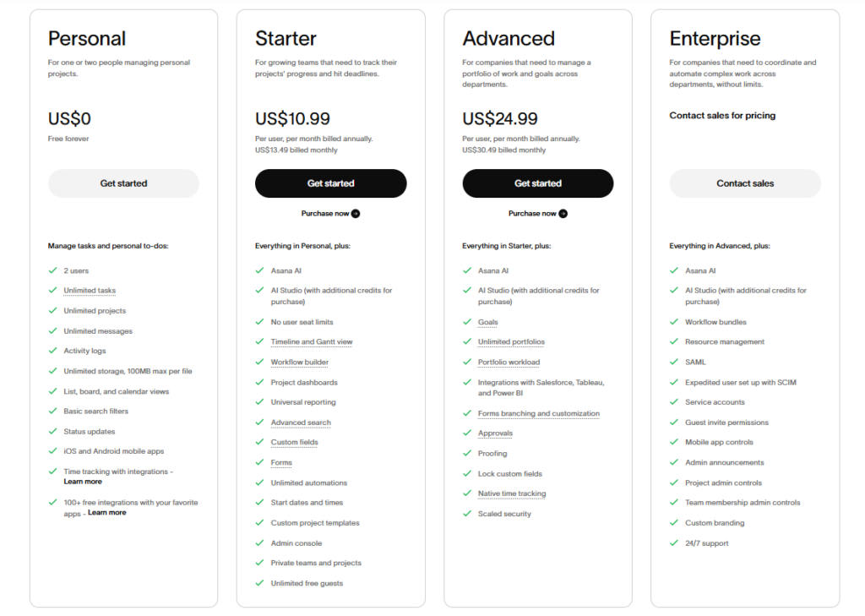Click the checkmark beside SAML under Enterprise
The width and height of the screenshot is (865, 616).
click(674, 362)
